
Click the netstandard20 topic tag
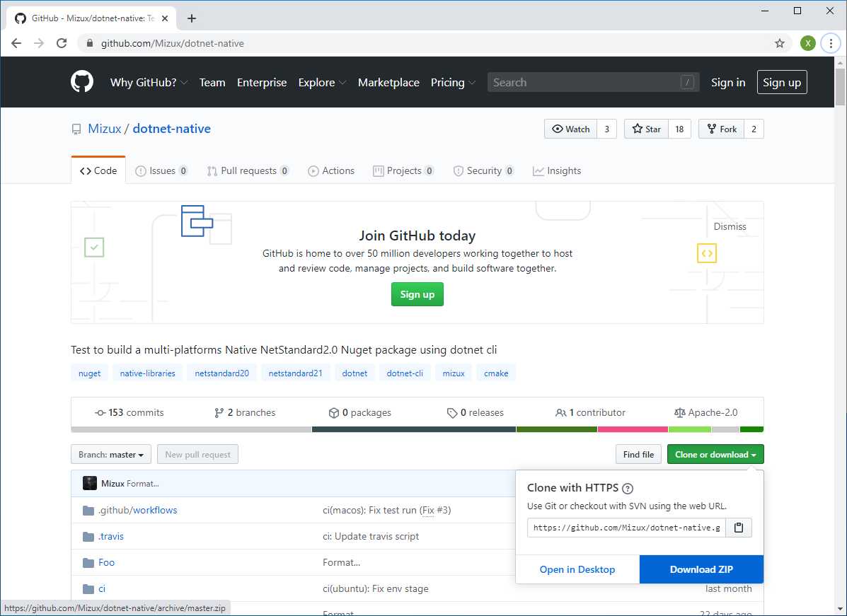[221, 373]
